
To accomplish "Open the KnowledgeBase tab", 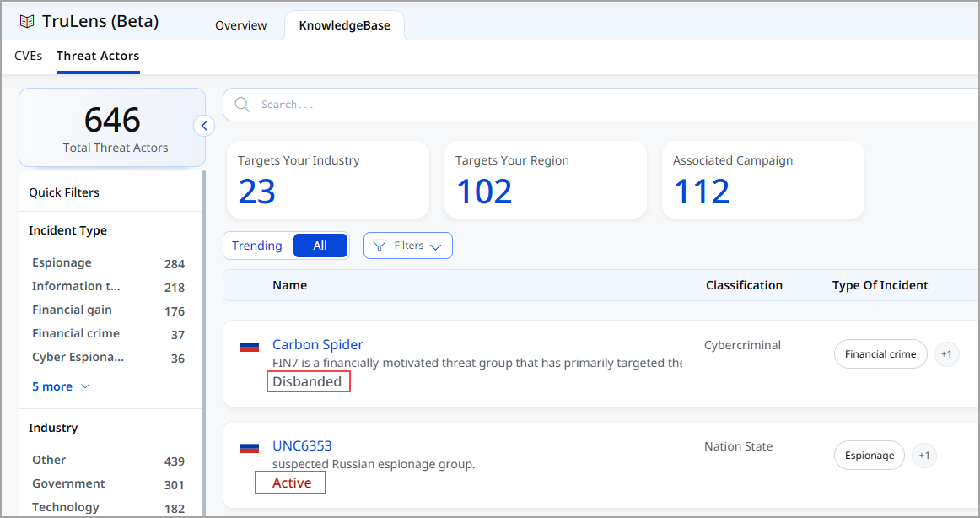I will 344,25.
